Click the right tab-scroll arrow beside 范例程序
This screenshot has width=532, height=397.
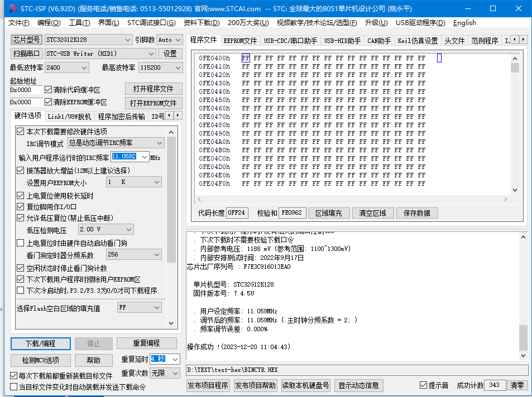click(524, 40)
